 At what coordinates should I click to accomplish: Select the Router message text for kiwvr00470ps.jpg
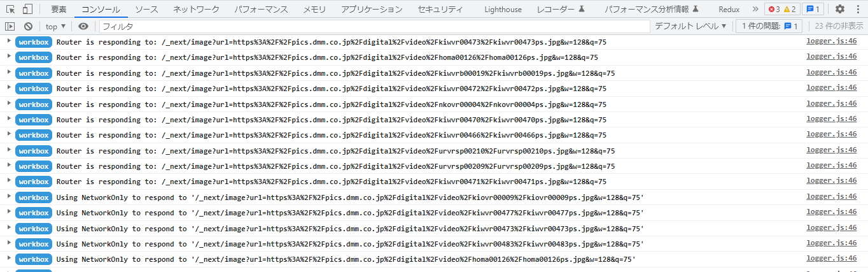pyautogui.click(x=332, y=120)
